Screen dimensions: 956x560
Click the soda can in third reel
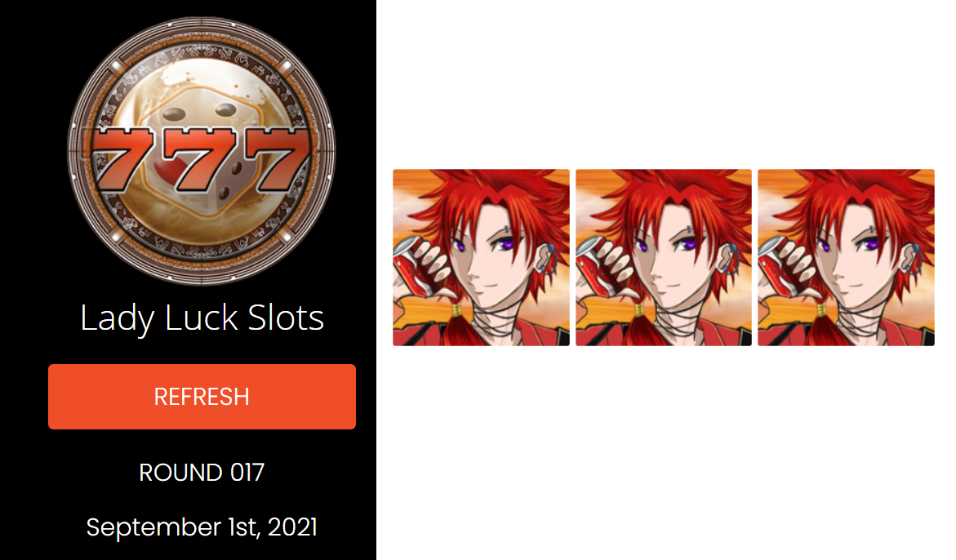[x=776, y=265]
